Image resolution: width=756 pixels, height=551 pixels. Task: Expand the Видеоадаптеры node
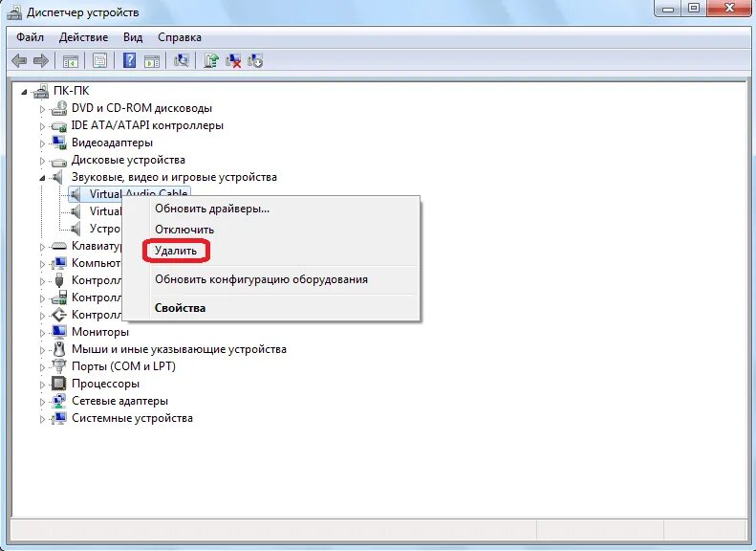point(42,143)
